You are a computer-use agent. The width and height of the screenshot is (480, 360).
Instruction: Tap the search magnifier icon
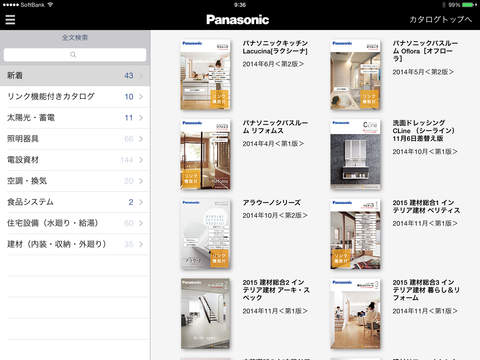[x=73, y=55]
